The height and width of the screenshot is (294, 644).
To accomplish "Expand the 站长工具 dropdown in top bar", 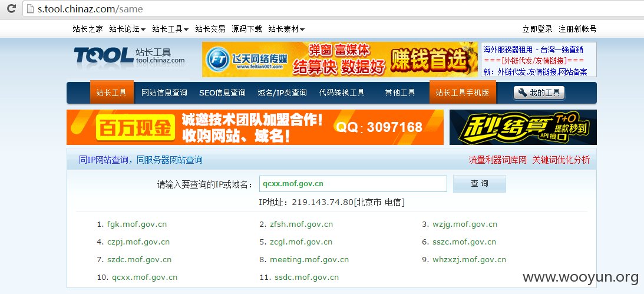I will 170,29.
